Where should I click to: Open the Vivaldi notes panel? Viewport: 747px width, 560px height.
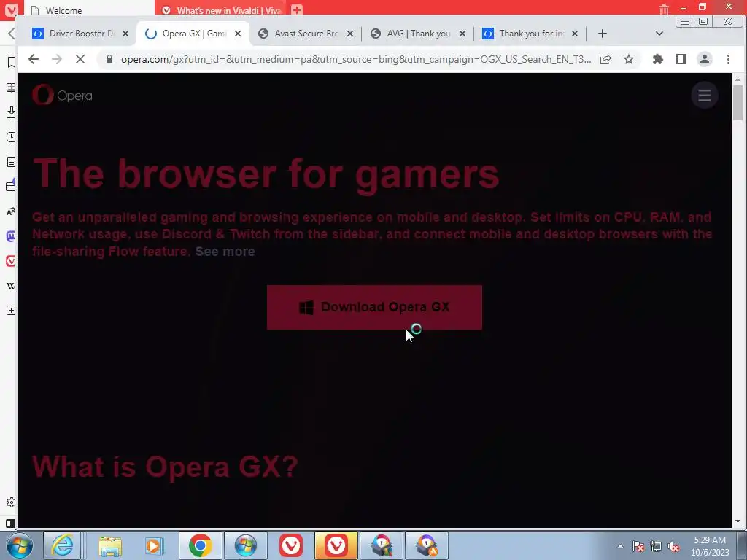(x=10, y=162)
